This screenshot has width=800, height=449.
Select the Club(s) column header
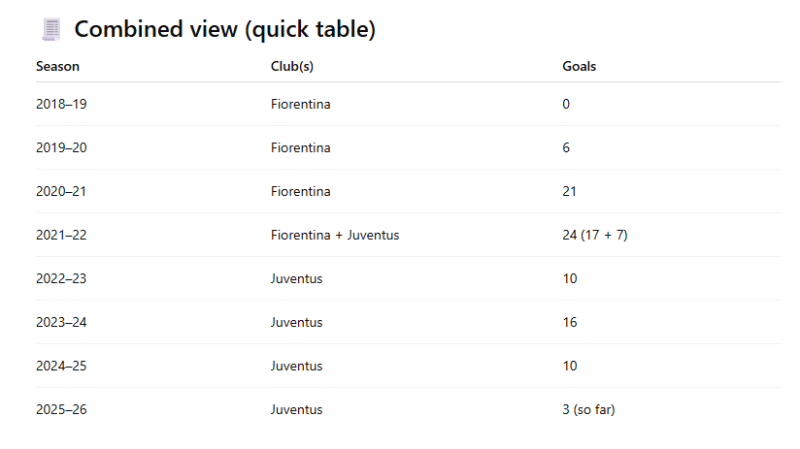click(292, 66)
